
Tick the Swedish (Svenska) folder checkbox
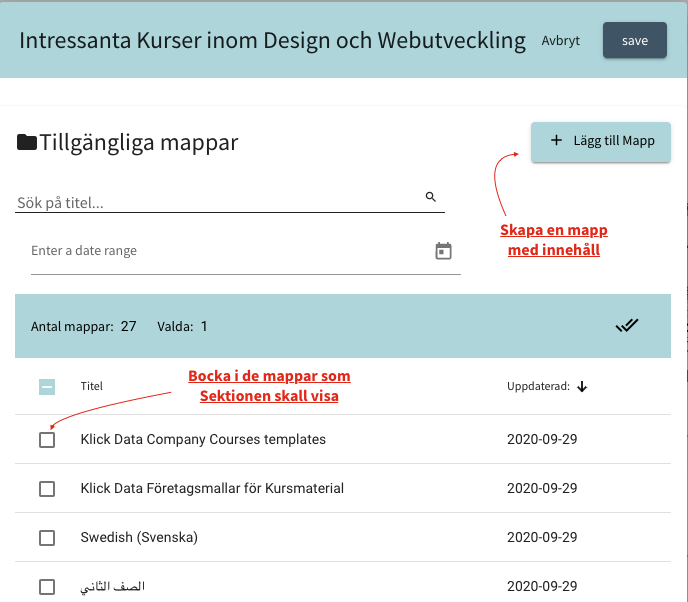[x=47, y=538]
